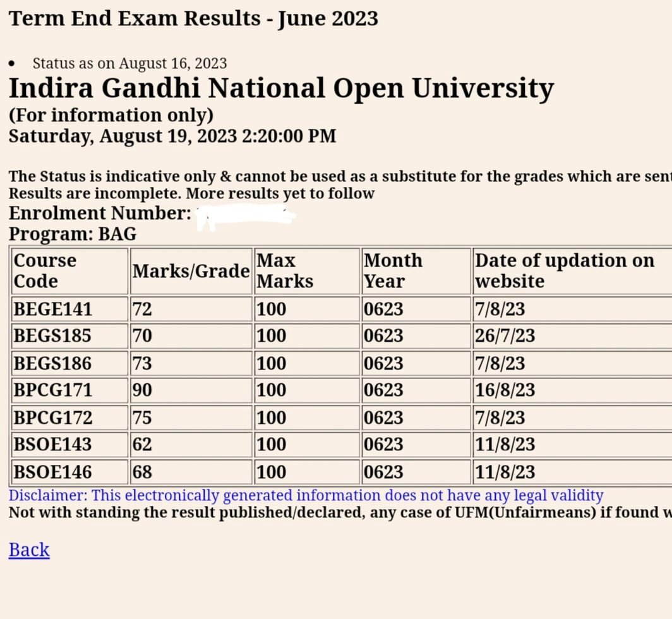Click Max Marks 100 in BSOE146 row
The height and width of the screenshot is (619, 672).
pyautogui.click(x=272, y=472)
